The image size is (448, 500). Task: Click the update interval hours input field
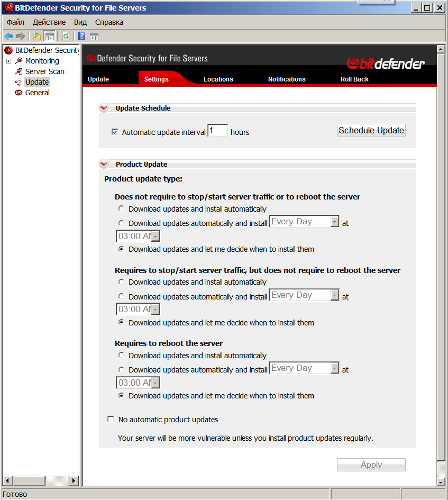click(x=217, y=130)
